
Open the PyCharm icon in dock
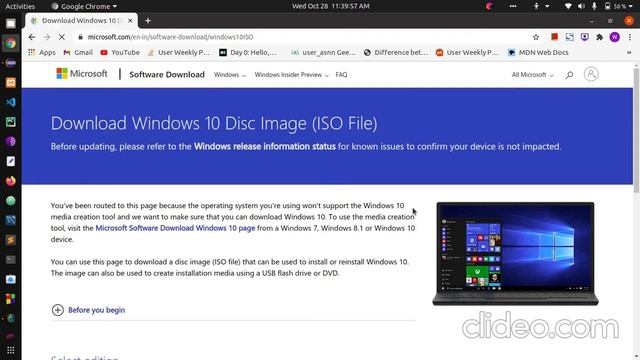11,122
